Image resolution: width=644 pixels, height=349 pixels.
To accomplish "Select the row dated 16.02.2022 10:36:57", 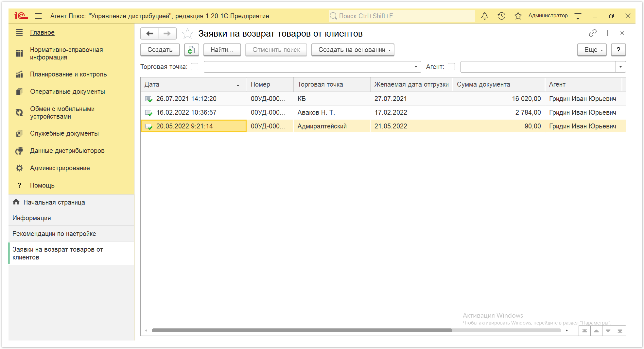I will click(x=383, y=112).
